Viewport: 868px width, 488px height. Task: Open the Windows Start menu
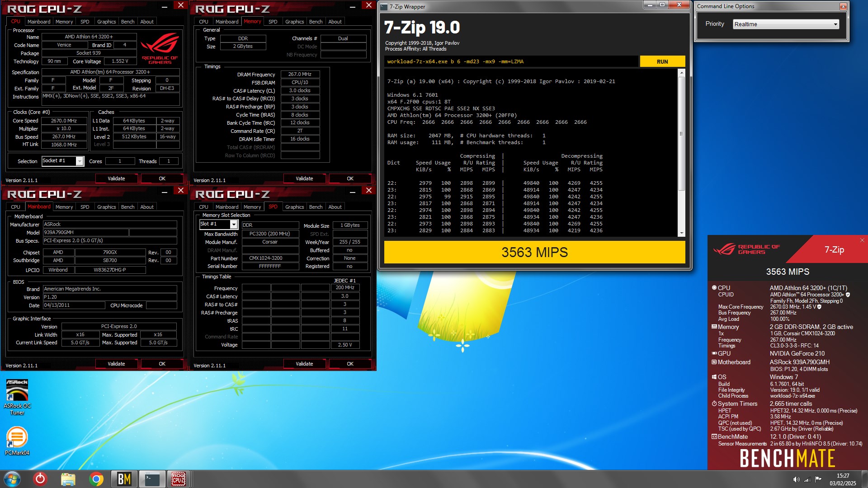12,479
